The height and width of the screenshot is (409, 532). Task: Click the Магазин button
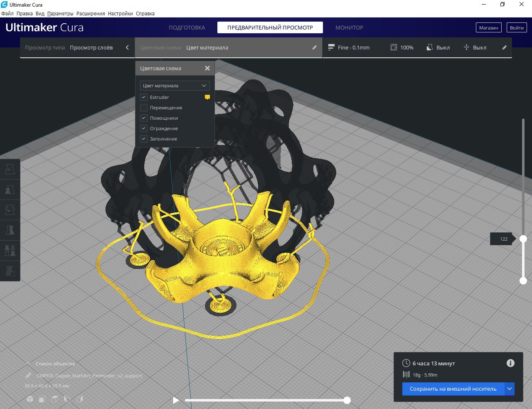tap(488, 28)
